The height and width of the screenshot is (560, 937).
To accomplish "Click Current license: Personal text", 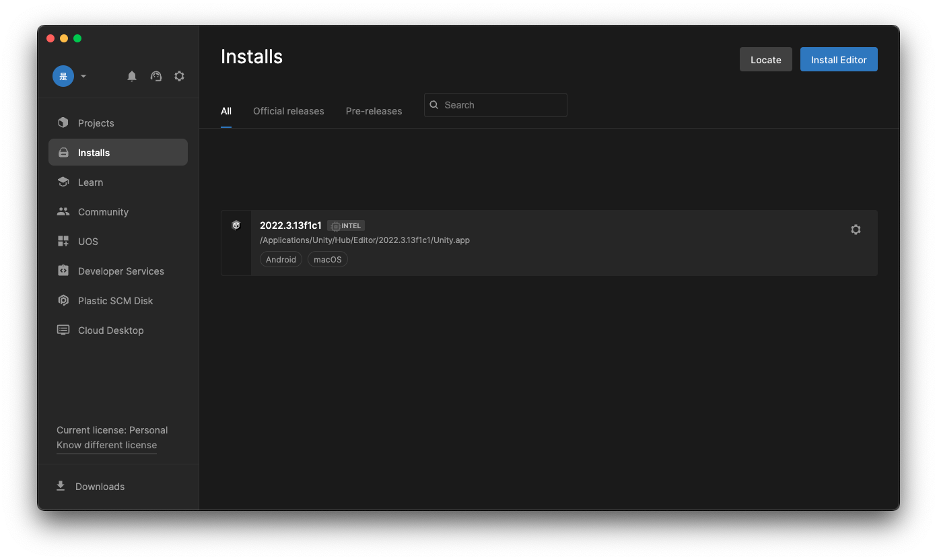I will (112, 430).
